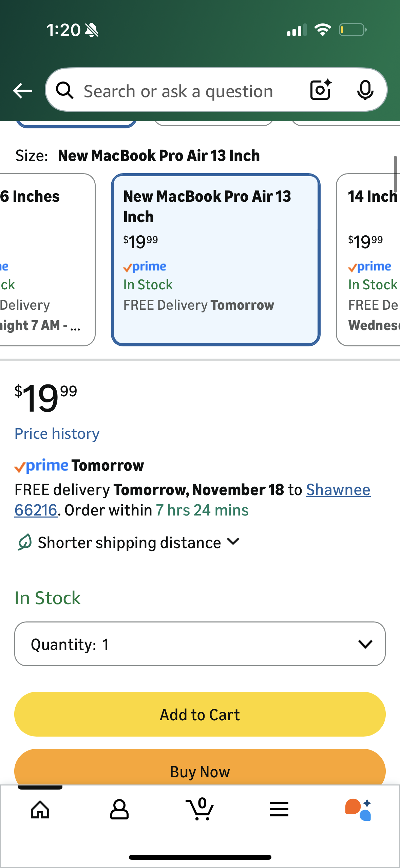Go to Home tab icon
Screen dimensions: 400x868
pyautogui.click(x=40, y=810)
